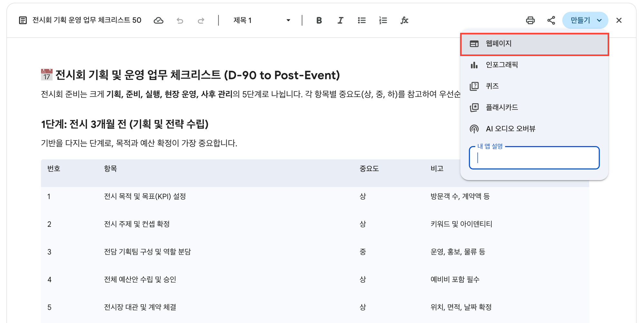
Task: Click the 내 앱 설명 text field
Action: click(534, 158)
